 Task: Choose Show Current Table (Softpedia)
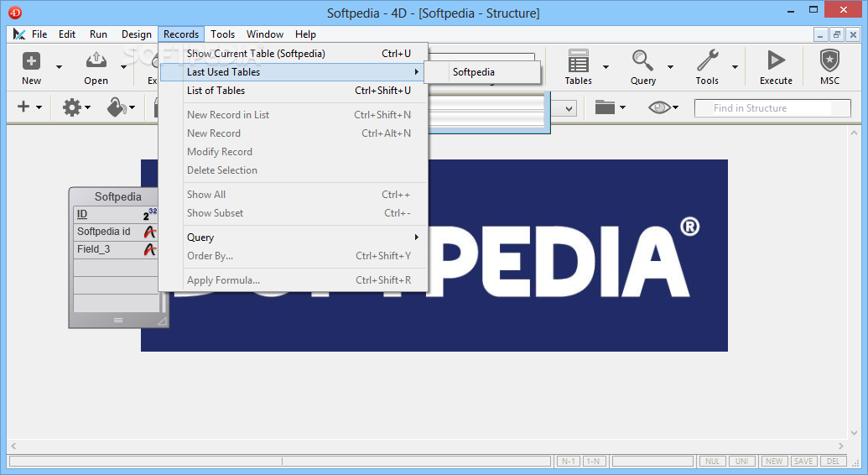tap(294, 54)
